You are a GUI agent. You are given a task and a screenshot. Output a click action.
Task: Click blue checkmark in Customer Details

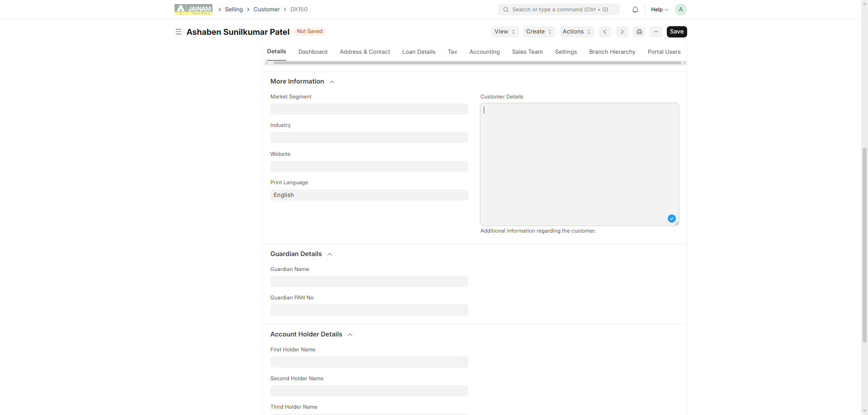[672, 219]
